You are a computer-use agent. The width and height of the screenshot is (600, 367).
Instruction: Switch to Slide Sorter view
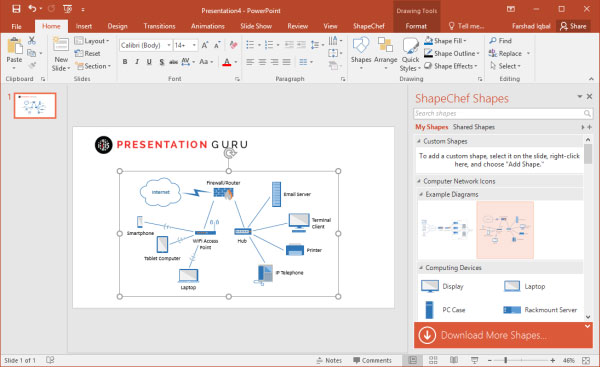tap(433, 360)
